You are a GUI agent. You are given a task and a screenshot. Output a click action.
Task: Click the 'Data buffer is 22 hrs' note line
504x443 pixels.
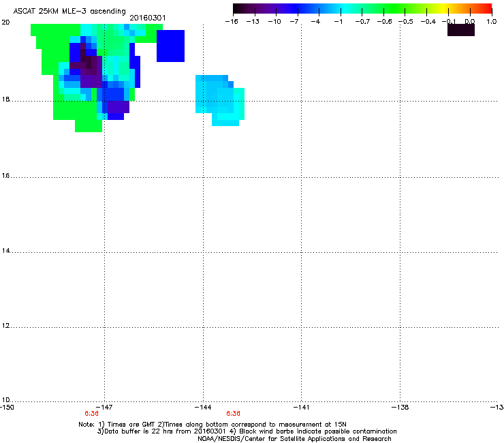pyautogui.click(x=247, y=431)
